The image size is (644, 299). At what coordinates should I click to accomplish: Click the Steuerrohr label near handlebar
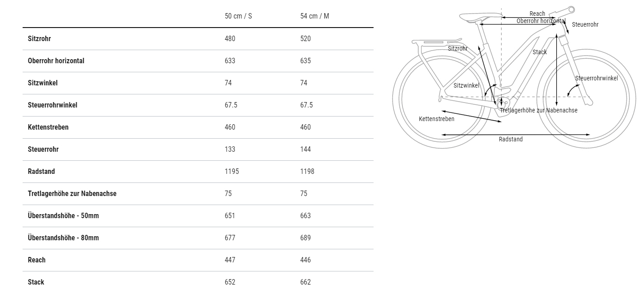(x=585, y=25)
